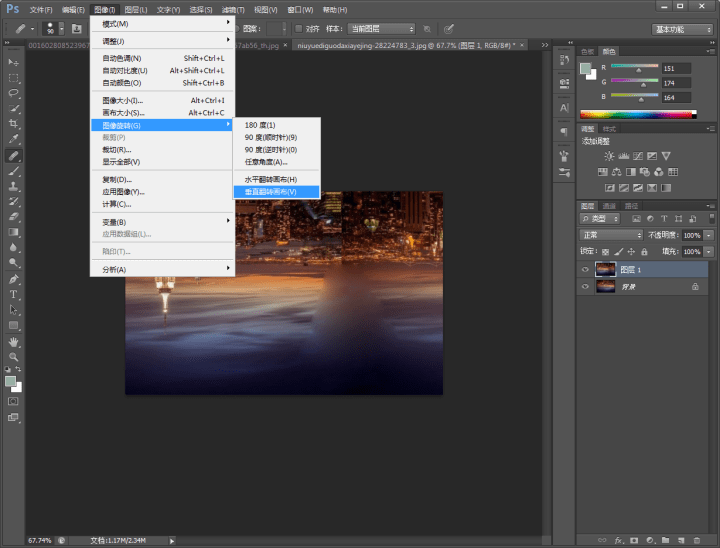Image resolution: width=720 pixels, height=548 pixels.
Task: Select the Lasso tool in the toolbox
Action: click(x=14, y=93)
